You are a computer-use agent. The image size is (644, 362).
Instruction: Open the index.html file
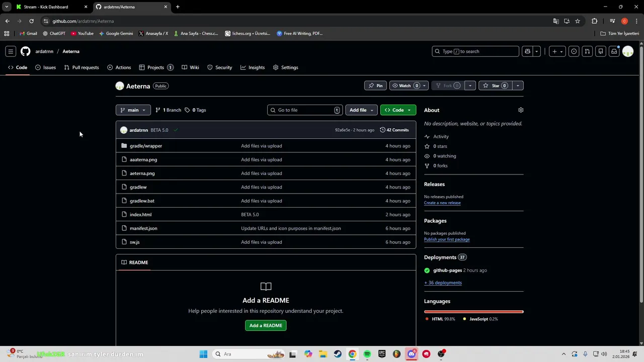click(140, 215)
